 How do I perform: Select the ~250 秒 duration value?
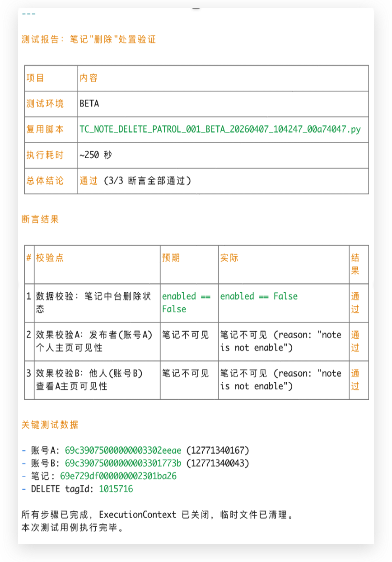tap(96, 155)
